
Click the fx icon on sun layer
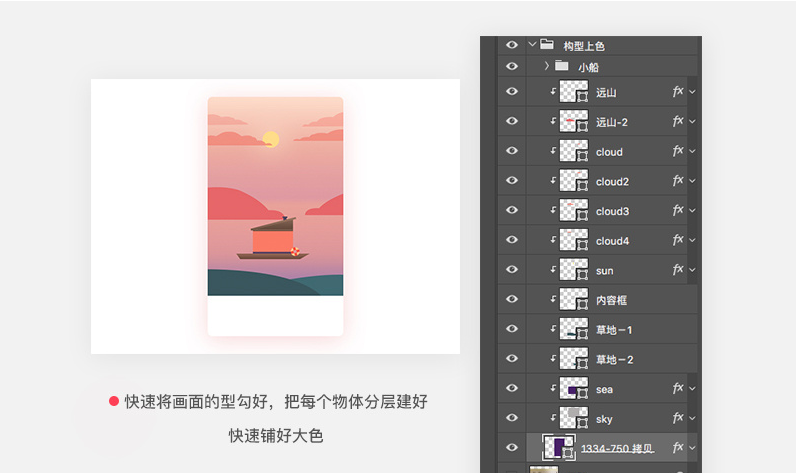678,269
